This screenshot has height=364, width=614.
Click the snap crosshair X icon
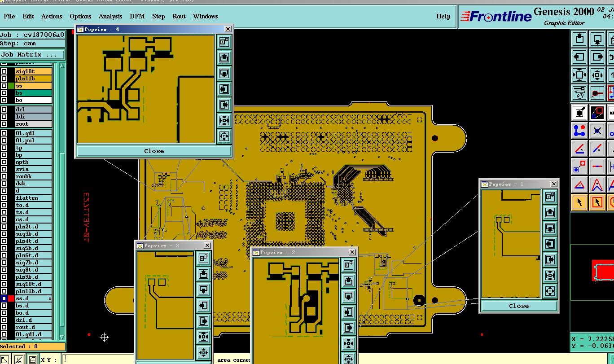point(597,131)
